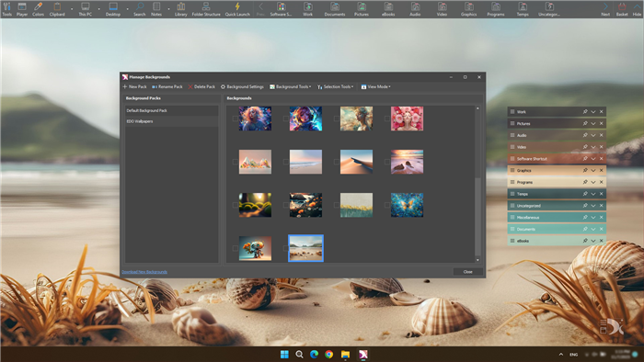644x362 pixels.
Task: Open File Explorer from taskbar
Action: 345,355
